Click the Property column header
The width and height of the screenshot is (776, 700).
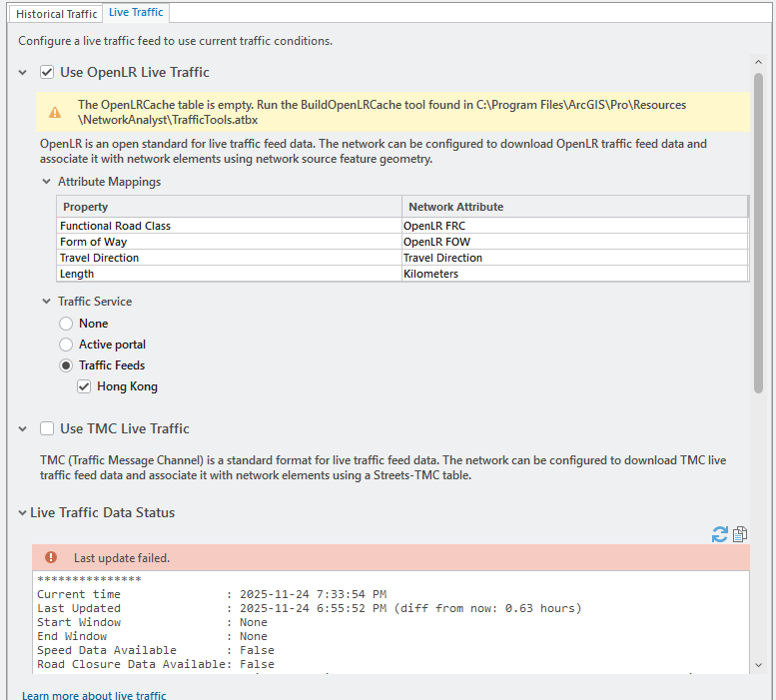(x=229, y=207)
